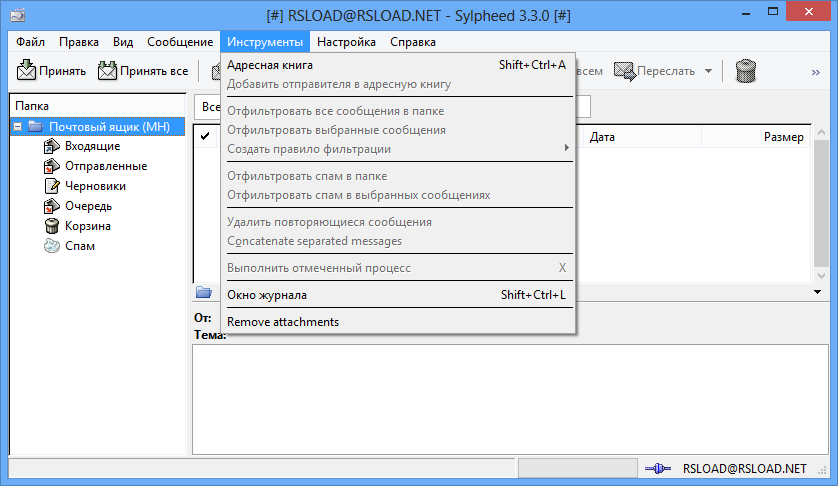838x486 pixels.
Task: Select the Корзина folder
Action: [88, 226]
